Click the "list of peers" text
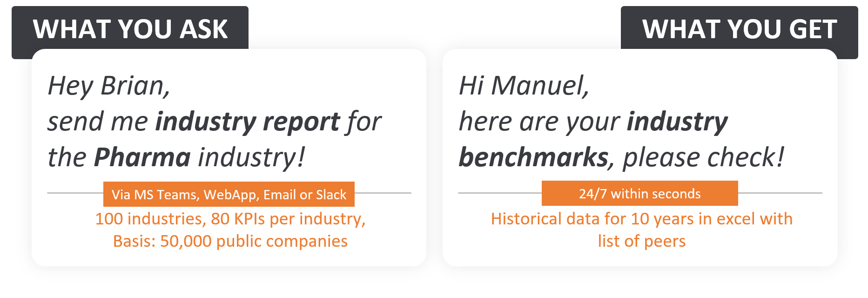 pyautogui.click(x=641, y=241)
